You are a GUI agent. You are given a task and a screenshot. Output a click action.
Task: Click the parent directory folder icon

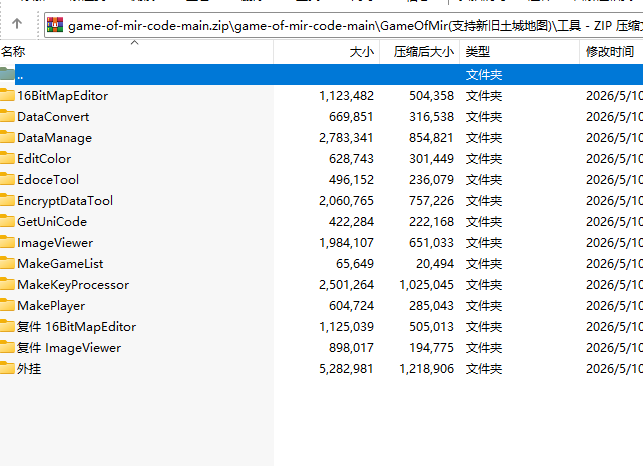tap(7, 74)
